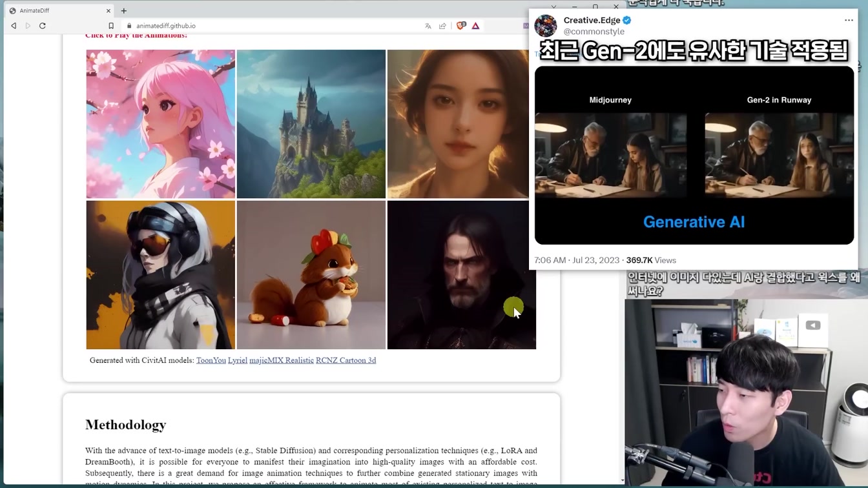Bookmark the page with the bookmark icon
This screenshot has height=488, width=868.
[111, 26]
